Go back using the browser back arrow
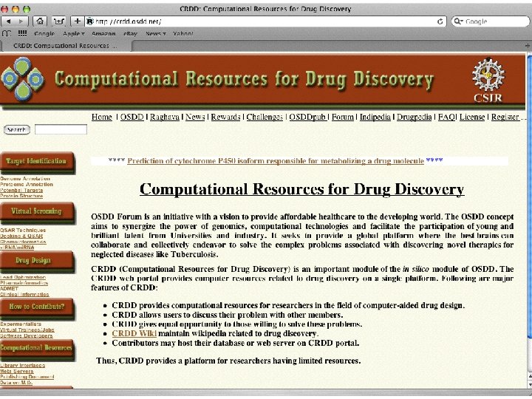Image resolution: width=532 pixels, height=399 pixels. 8,21
